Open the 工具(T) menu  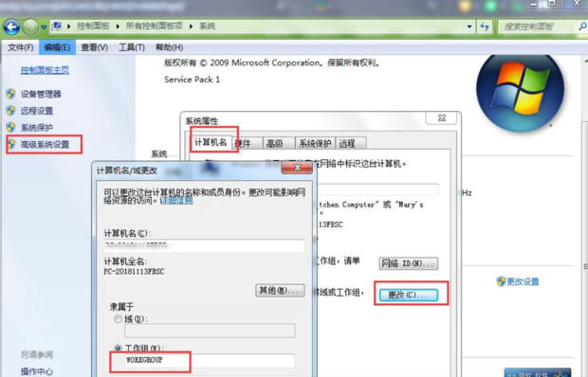[132, 47]
